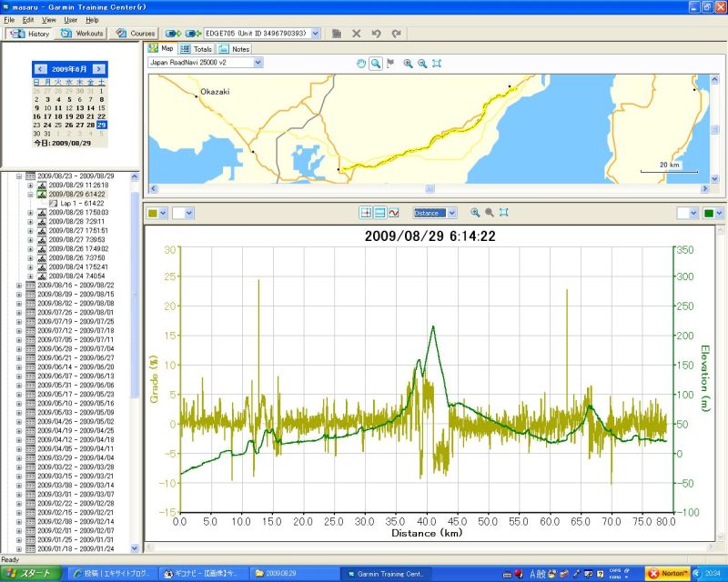Click the map horizontal scrollbar right arrow

[x=704, y=188]
